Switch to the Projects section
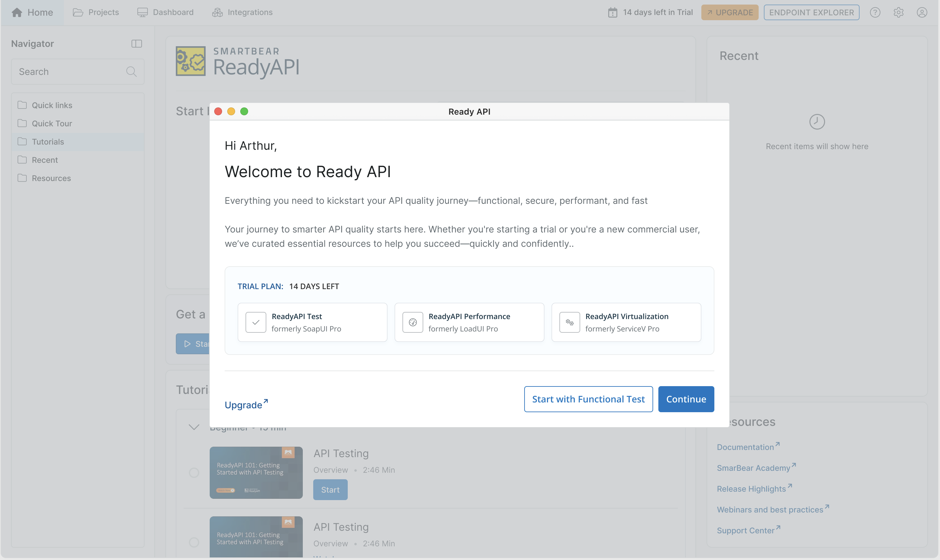Screen dimensions: 940x560 coord(96,12)
